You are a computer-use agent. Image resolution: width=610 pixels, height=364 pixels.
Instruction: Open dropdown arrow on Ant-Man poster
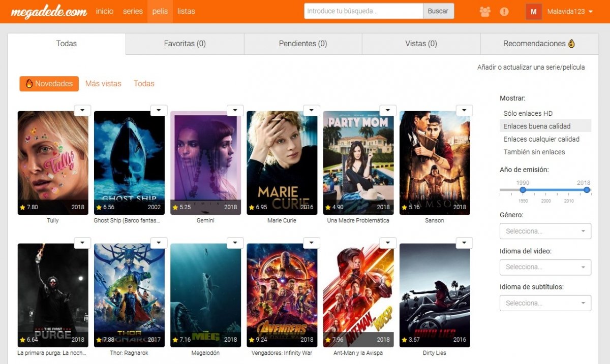pos(387,243)
